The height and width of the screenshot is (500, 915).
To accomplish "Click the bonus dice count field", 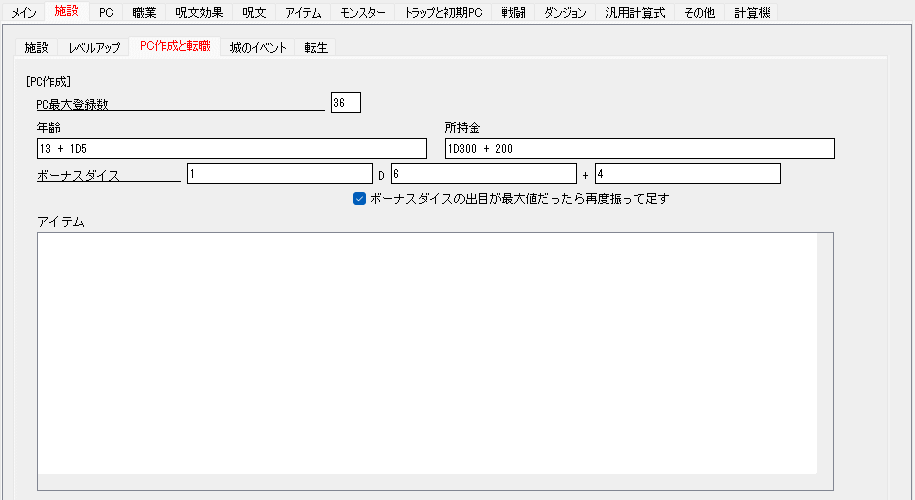I will coord(280,174).
